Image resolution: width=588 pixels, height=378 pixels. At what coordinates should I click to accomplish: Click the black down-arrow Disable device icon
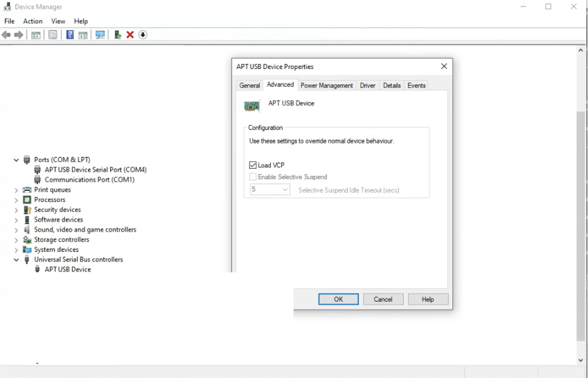(143, 35)
